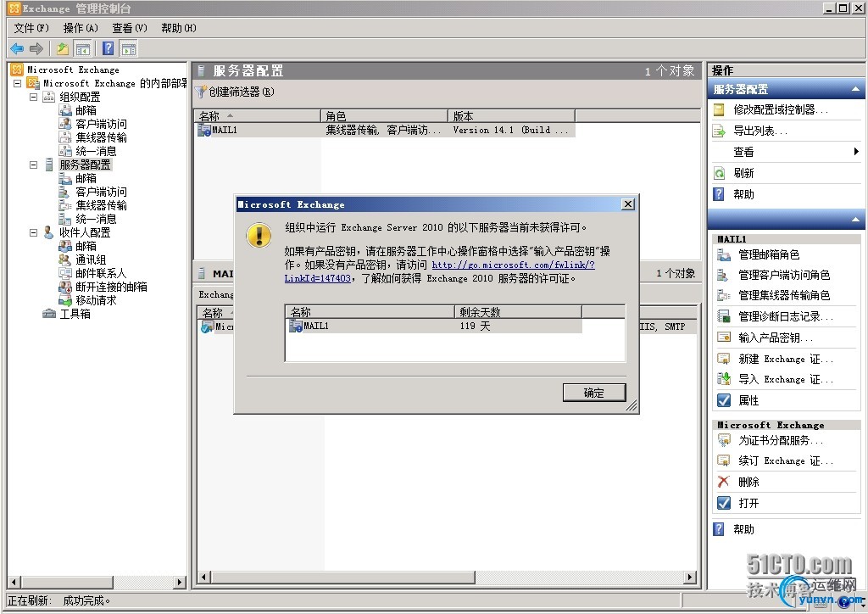Image resolution: width=868 pixels, height=614 pixels.
Task: Select the Microsoft Exchange root node
Action: (x=73, y=70)
